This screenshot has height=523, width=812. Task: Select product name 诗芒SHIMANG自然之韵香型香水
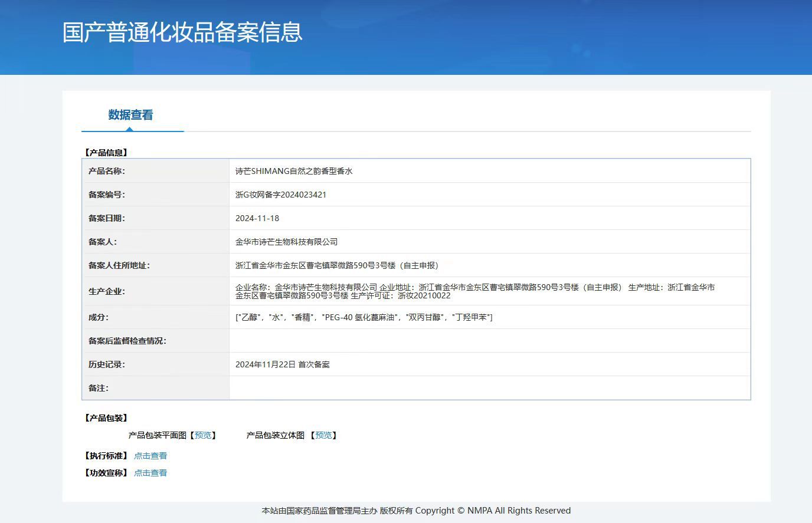pyautogui.click(x=294, y=171)
